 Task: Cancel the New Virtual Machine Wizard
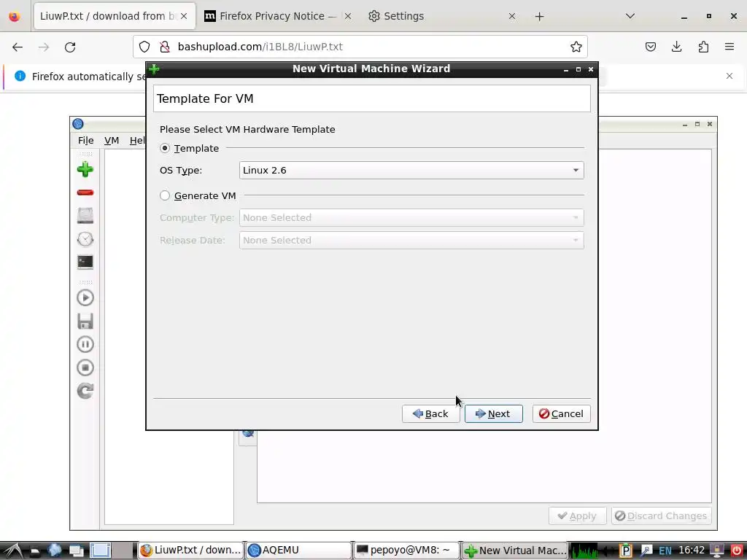(561, 413)
